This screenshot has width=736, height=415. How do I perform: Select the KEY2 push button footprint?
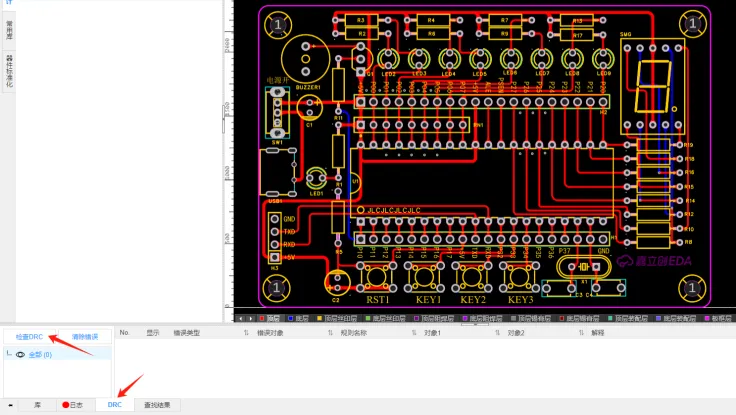click(472, 277)
